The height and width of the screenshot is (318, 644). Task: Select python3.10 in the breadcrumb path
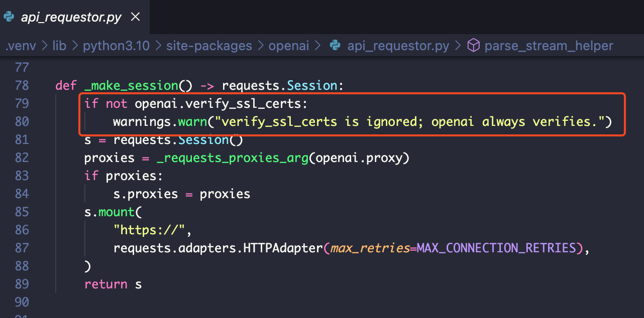click(116, 46)
